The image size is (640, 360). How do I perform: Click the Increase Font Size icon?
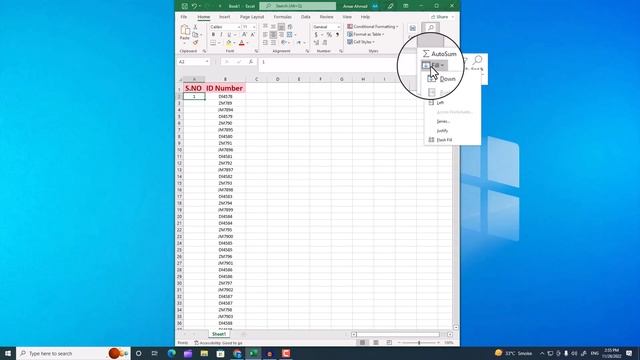[x=244, y=35]
